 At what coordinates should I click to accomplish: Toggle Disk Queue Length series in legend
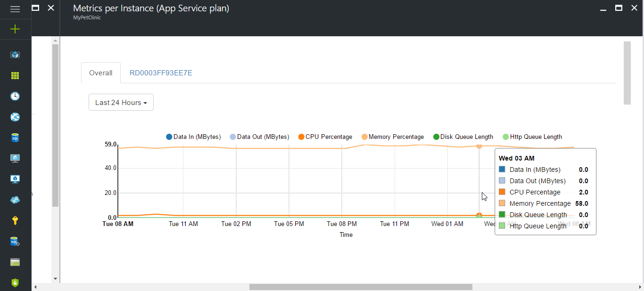pos(463,137)
